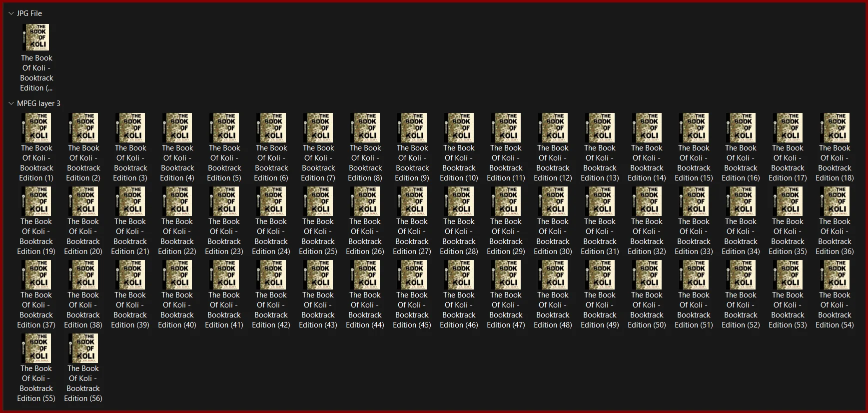Select MP3 file Booktrack Edition (6)

coord(271,148)
